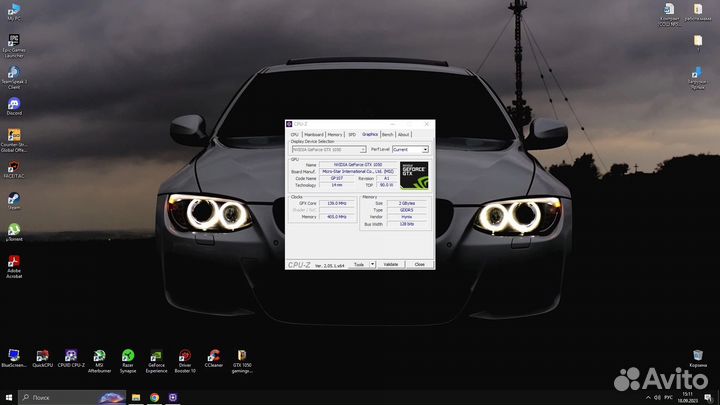Click the taskbar clock and date

(687, 398)
